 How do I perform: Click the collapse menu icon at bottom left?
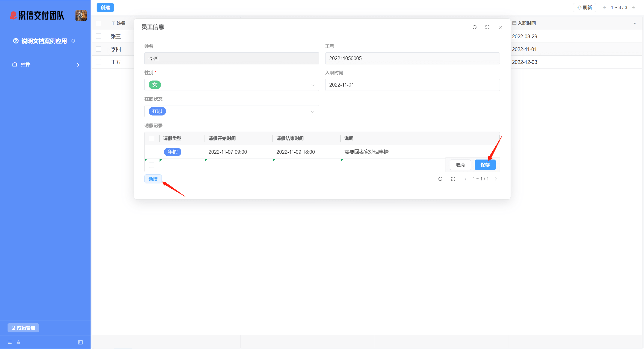[10, 342]
